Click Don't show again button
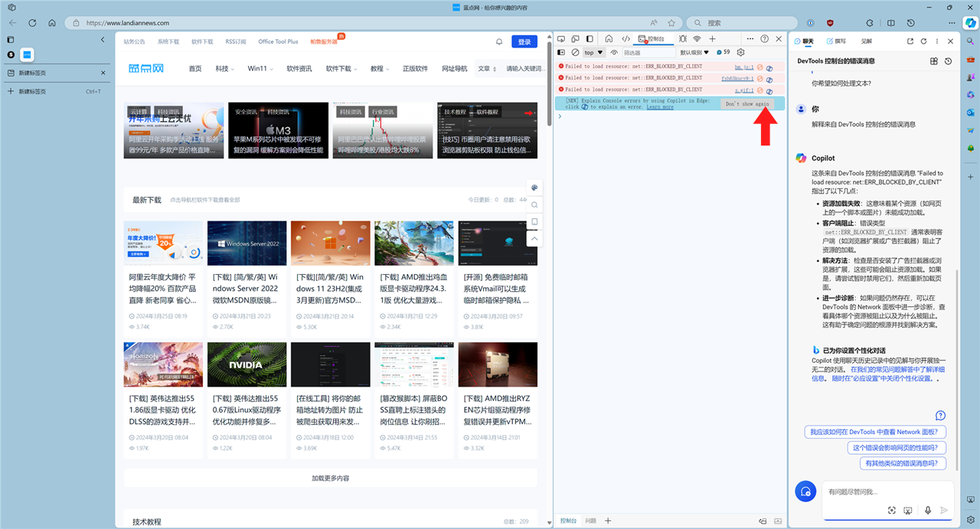 (x=747, y=104)
